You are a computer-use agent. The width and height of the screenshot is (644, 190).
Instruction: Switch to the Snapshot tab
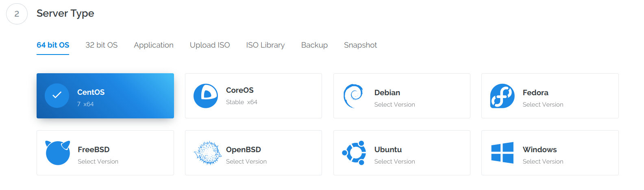[361, 45]
